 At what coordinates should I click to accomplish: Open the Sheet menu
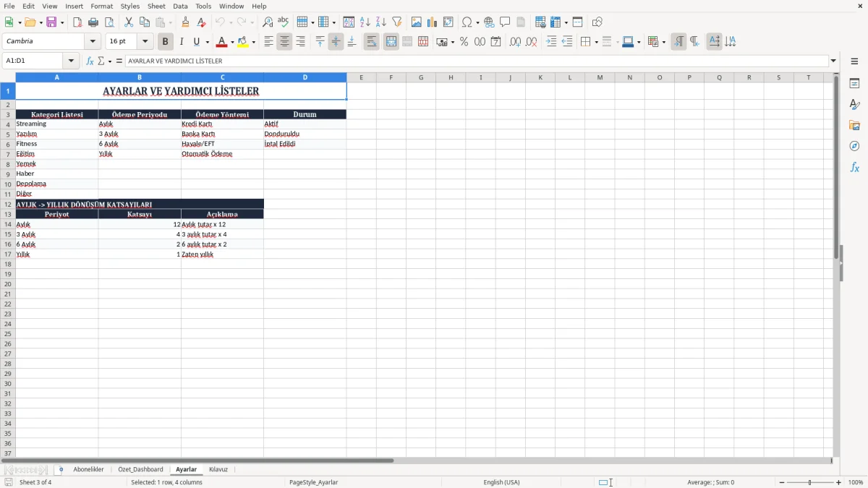(x=156, y=6)
